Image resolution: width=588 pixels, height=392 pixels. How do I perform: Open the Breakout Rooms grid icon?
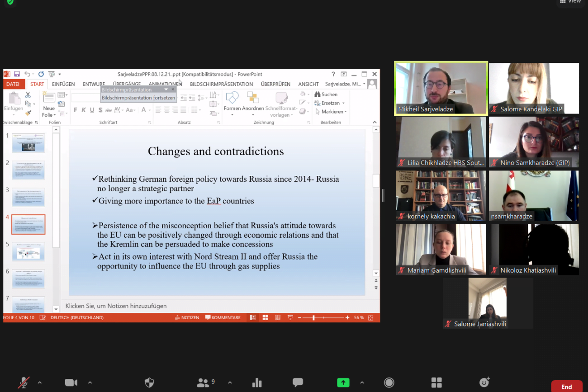click(x=436, y=383)
